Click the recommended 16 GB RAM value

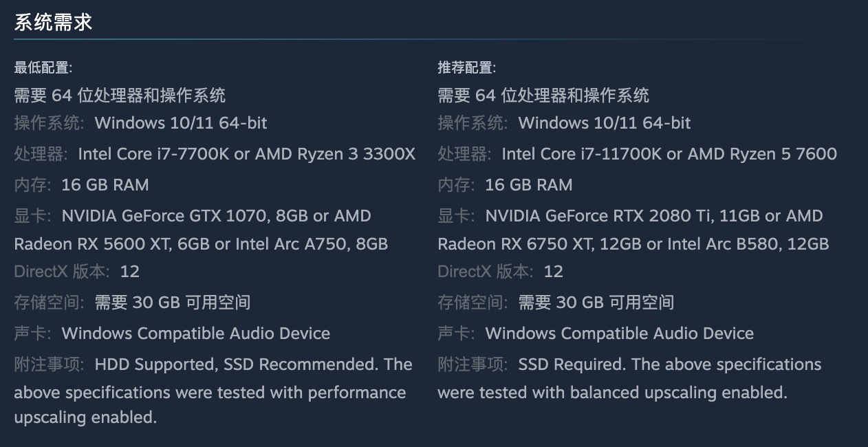(x=529, y=185)
